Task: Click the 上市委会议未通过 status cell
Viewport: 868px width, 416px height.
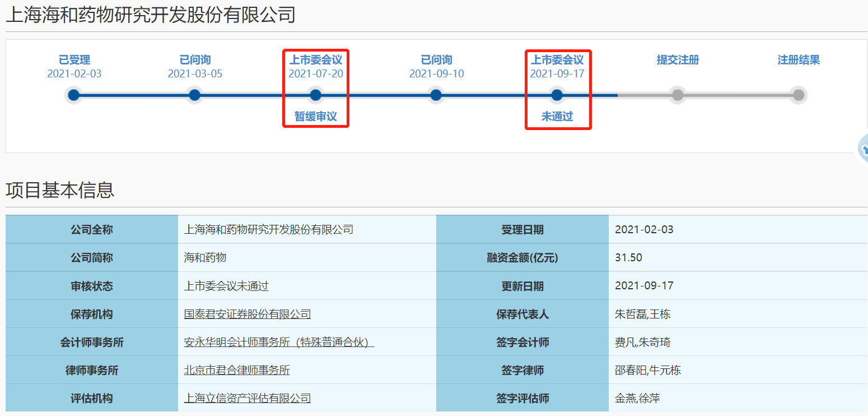Action: point(307,286)
